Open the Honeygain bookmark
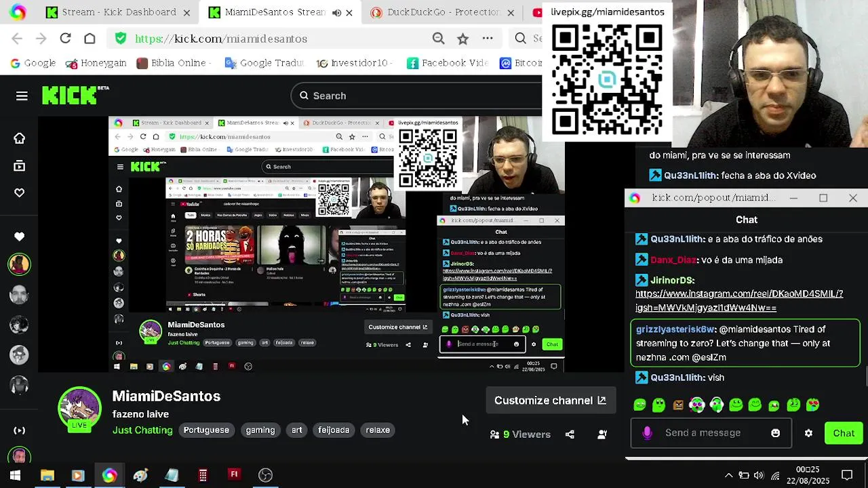 pos(96,63)
